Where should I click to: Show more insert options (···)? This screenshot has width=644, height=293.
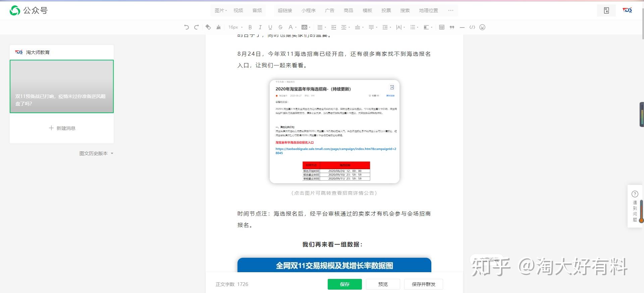(x=450, y=10)
